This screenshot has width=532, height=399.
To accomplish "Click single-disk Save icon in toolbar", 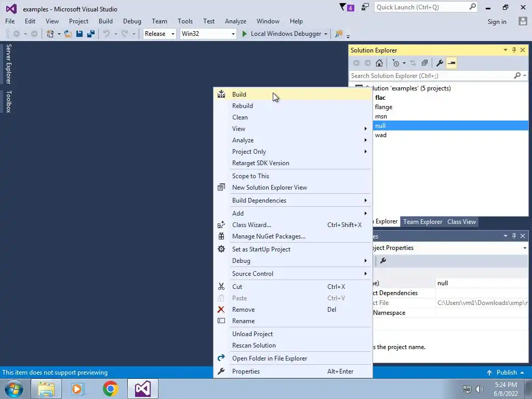I will click(79, 34).
